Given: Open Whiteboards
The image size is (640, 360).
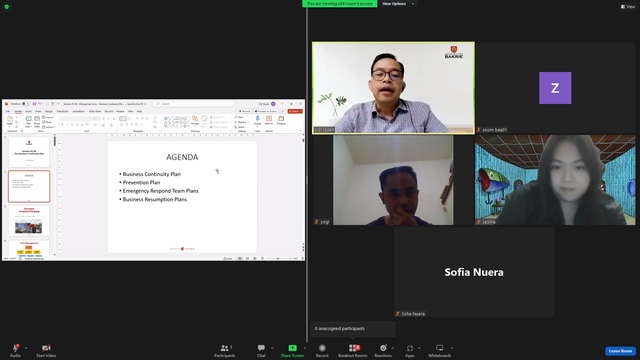Looking at the screenshot, I should click(x=440, y=350).
